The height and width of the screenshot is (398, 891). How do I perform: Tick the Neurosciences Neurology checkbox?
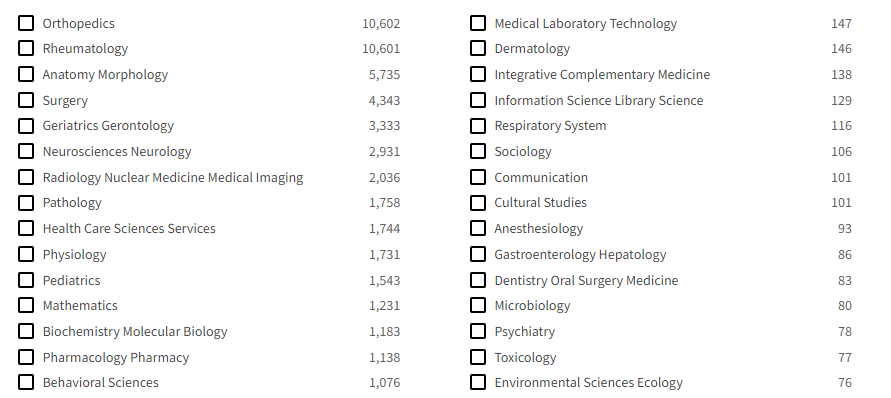pos(26,151)
